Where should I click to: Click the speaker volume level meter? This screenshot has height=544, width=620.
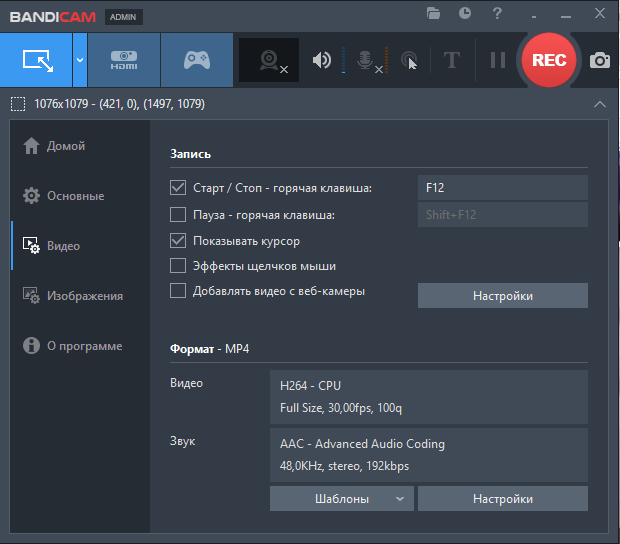(x=343, y=60)
